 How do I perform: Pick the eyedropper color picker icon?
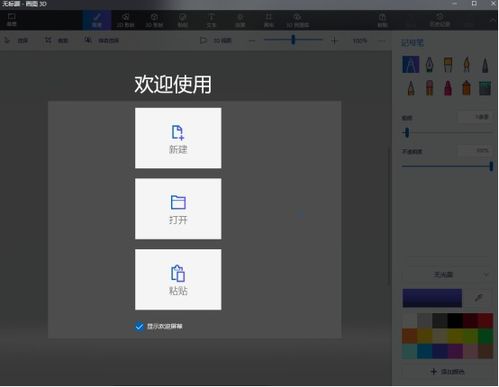click(479, 298)
